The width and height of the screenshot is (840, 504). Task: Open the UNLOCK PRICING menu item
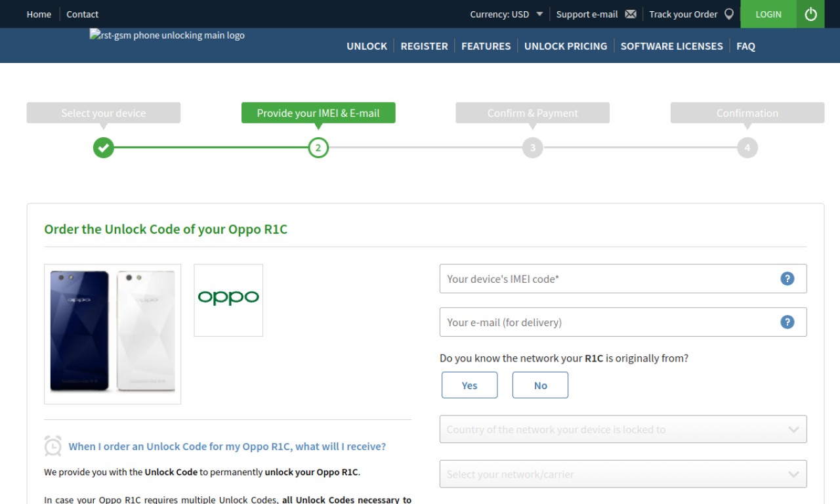point(566,46)
